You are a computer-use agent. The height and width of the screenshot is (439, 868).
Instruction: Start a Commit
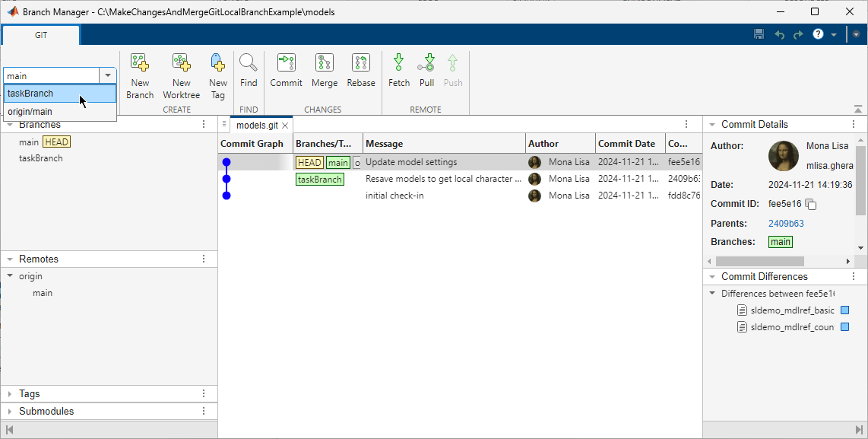(286, 72)
